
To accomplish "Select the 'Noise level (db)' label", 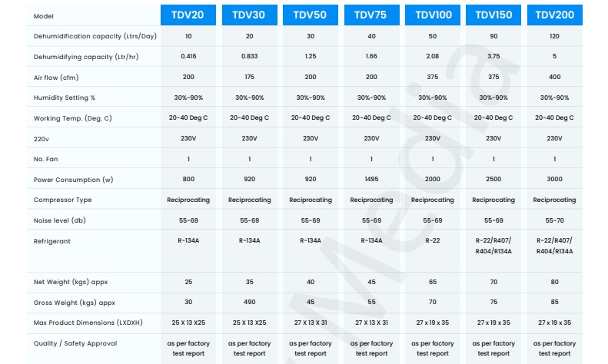I will tap(59, 220).
